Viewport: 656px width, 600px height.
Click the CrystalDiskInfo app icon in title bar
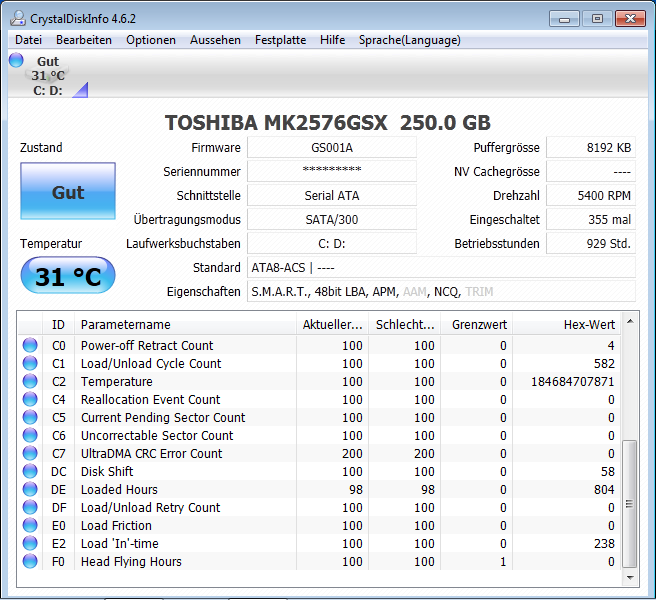point(18,18)
